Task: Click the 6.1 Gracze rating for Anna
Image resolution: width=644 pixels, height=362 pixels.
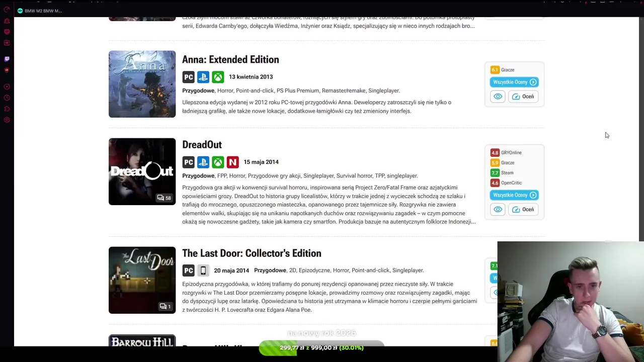Action: click(503, 70)
